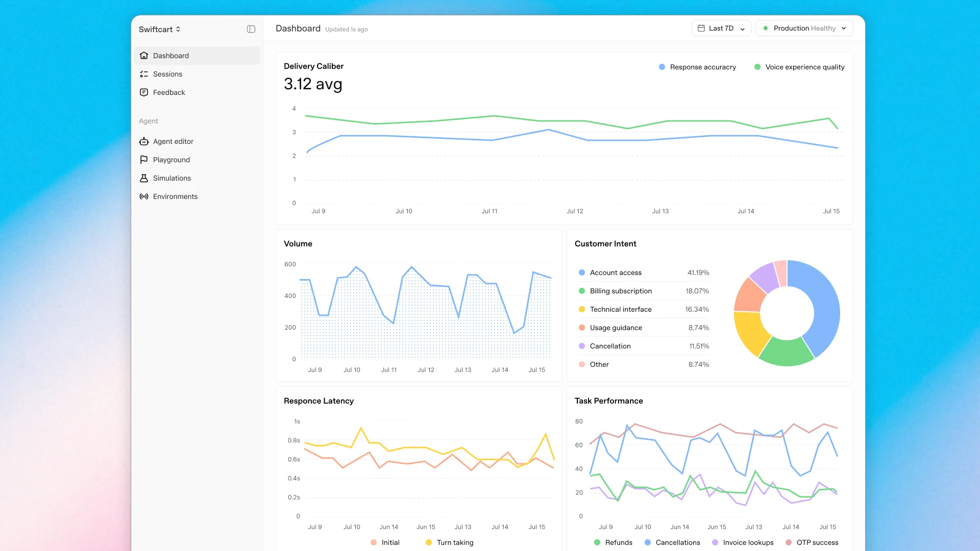Select the Billing subscription intent row
The height and width of the screenshot is (551, 980).
[x=644, y=291]
